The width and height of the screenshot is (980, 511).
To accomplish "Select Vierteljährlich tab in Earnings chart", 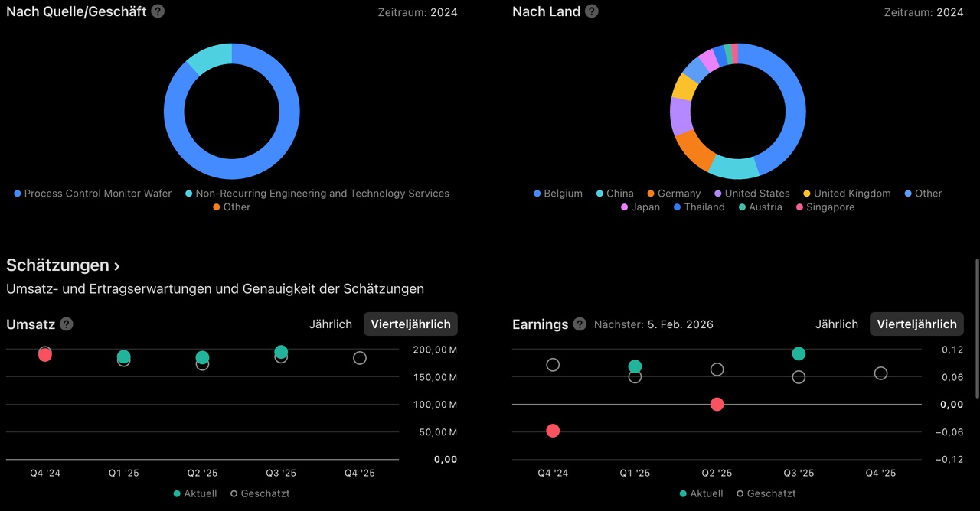I will click(x=916, y=324).
